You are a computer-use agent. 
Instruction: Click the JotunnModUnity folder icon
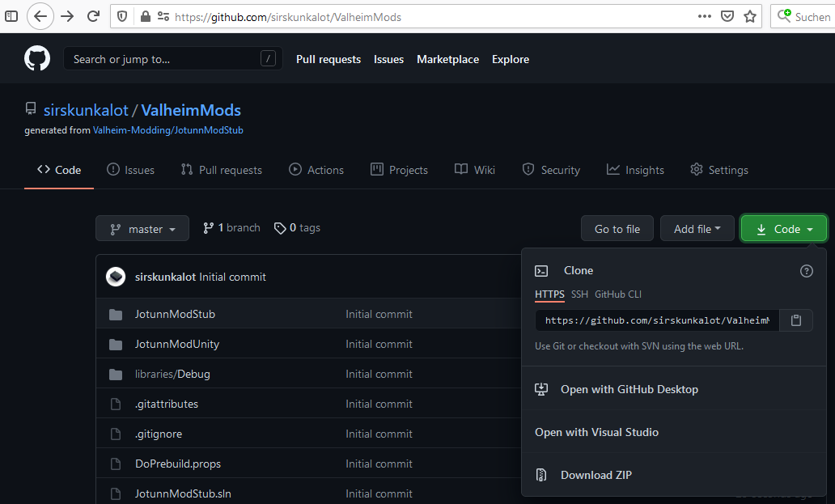pos(116,345)
